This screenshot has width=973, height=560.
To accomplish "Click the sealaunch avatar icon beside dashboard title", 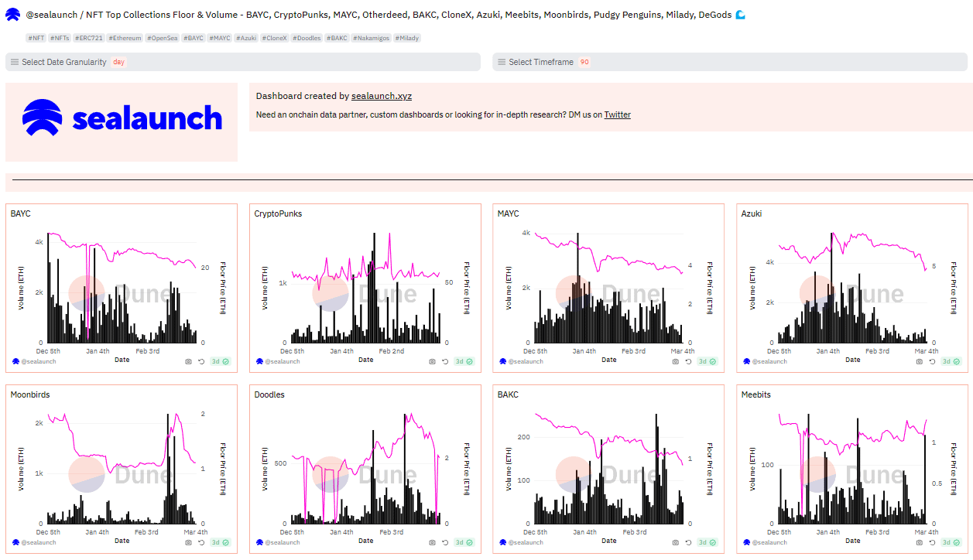I will [12, 15].
